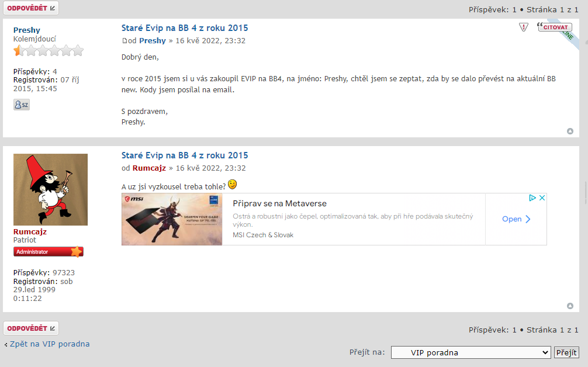Click the first post title 'Staré Evip na BB 4'
This screenshot has width=588, height=367.
coord(185,28)
